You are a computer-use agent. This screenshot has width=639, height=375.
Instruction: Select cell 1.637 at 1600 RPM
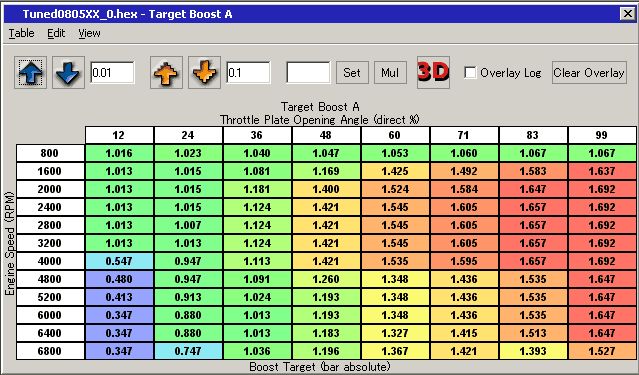click(602, 171)
